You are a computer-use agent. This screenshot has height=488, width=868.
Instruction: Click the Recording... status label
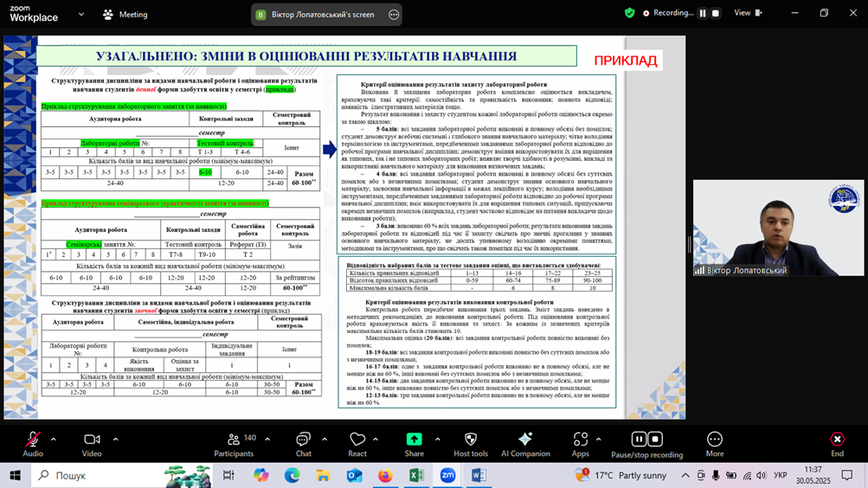coord(673,13)
